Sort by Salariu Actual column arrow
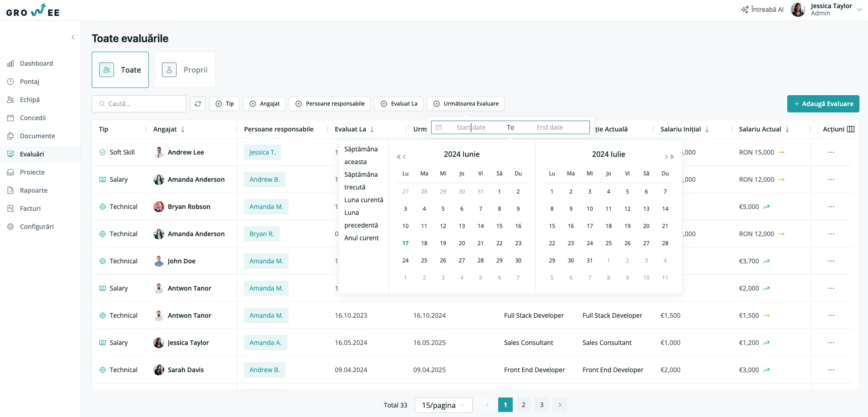Image resolution: width=868 pixels, height=417 pixels. tap(787, 129)
